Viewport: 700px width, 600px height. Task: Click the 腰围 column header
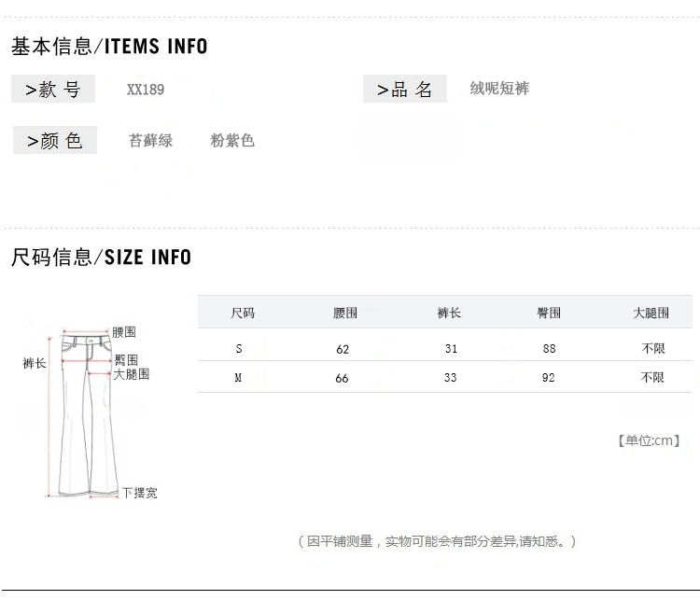pyautogui.click(x=345, y=313)
